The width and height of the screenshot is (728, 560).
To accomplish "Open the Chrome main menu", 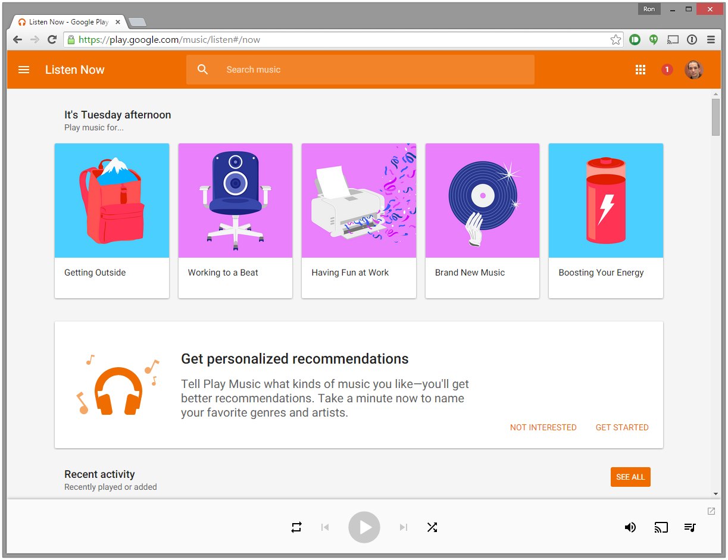I will pos(711,40).
